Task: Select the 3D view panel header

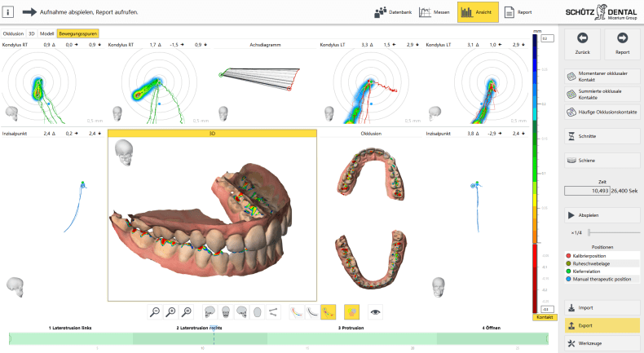Action: pyautogui.click(x=212, y=134)
